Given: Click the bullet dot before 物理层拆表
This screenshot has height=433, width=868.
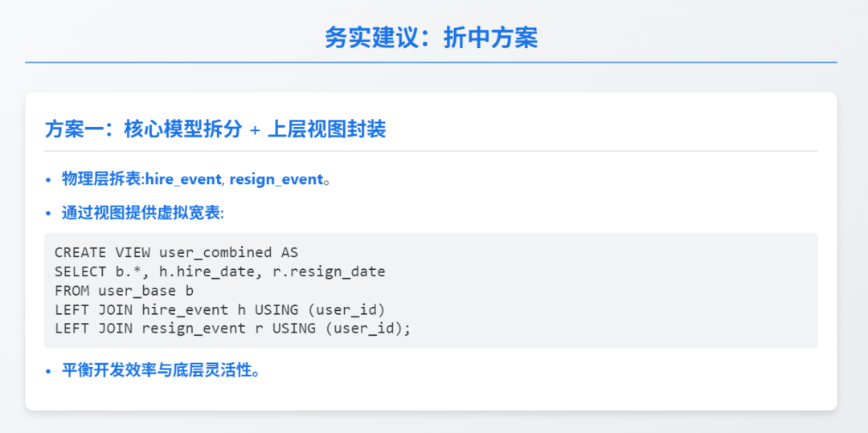Looking at the screenshot, I should click(x=48, y=180).
